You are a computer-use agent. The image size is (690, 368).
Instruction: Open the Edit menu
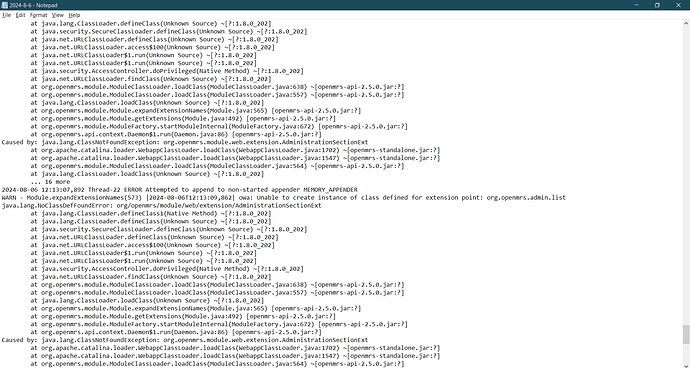coord(20,15)
